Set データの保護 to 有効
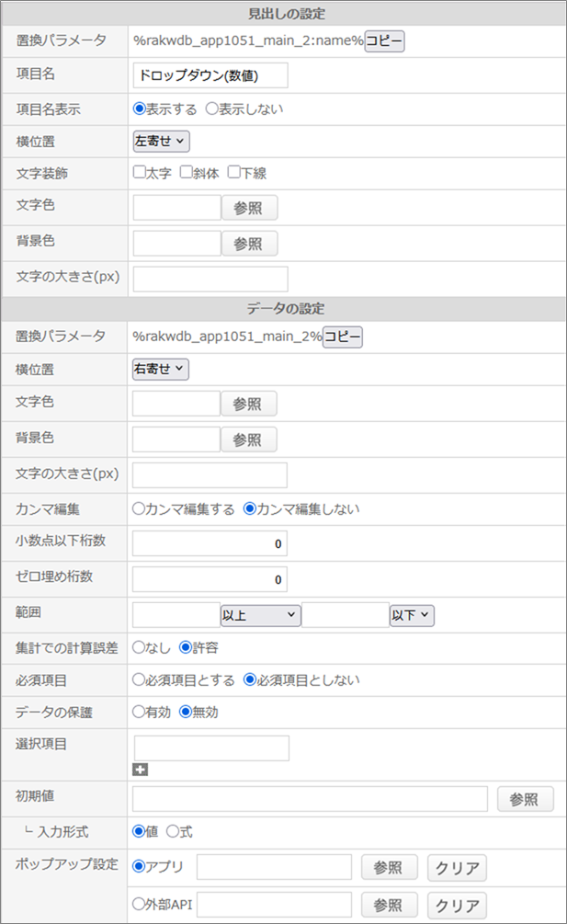 (x=140, y=712)
